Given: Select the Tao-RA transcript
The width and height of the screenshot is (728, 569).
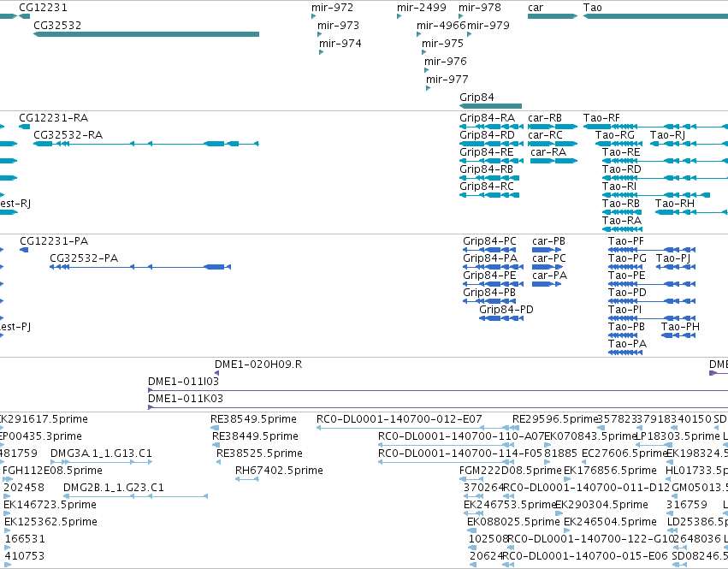Looking at the screenshot, I should pos(622,229).
